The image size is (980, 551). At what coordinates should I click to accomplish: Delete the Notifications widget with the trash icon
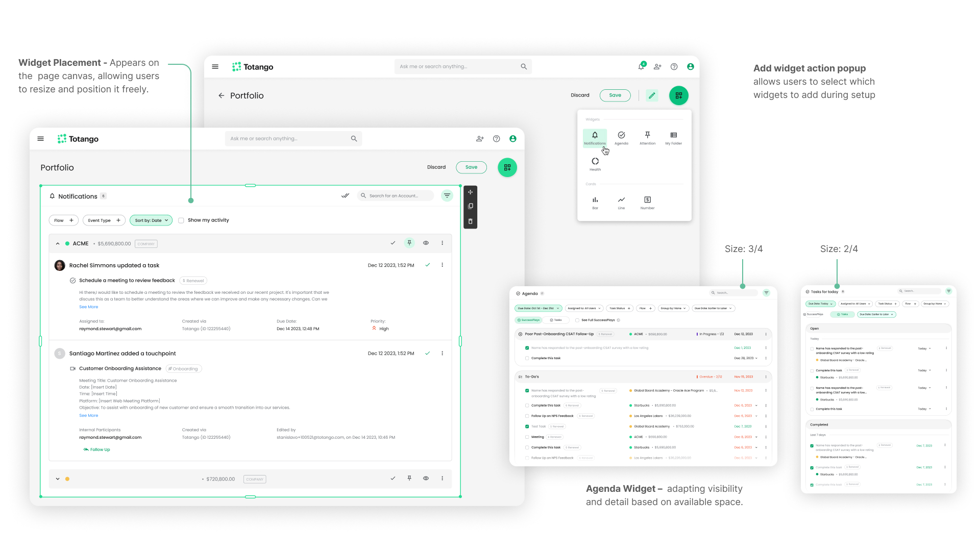click(x=471, y=221)
